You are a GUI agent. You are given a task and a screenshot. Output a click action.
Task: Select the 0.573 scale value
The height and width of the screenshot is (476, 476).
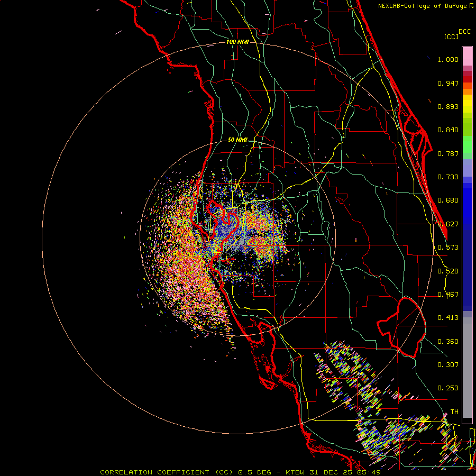[448, 248]
